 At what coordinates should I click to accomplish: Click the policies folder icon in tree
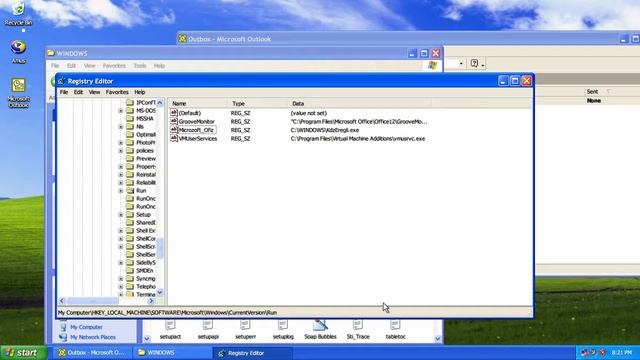tap(130, 151)
